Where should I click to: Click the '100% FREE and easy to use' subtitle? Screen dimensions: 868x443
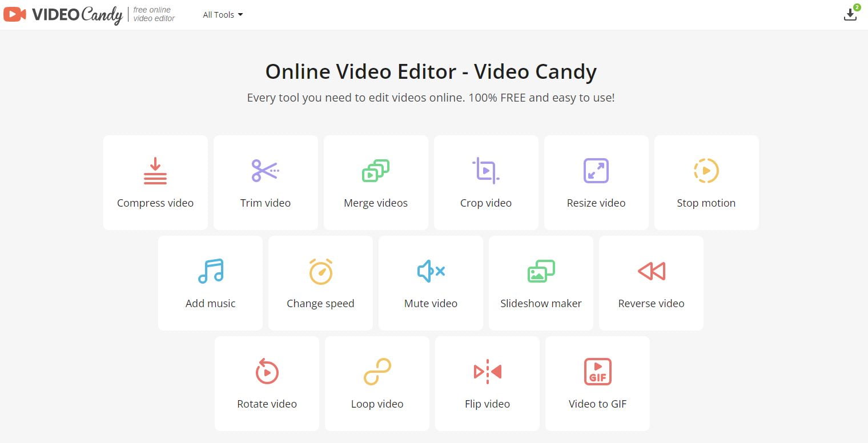pyautogui.click(x=541, y=98)
